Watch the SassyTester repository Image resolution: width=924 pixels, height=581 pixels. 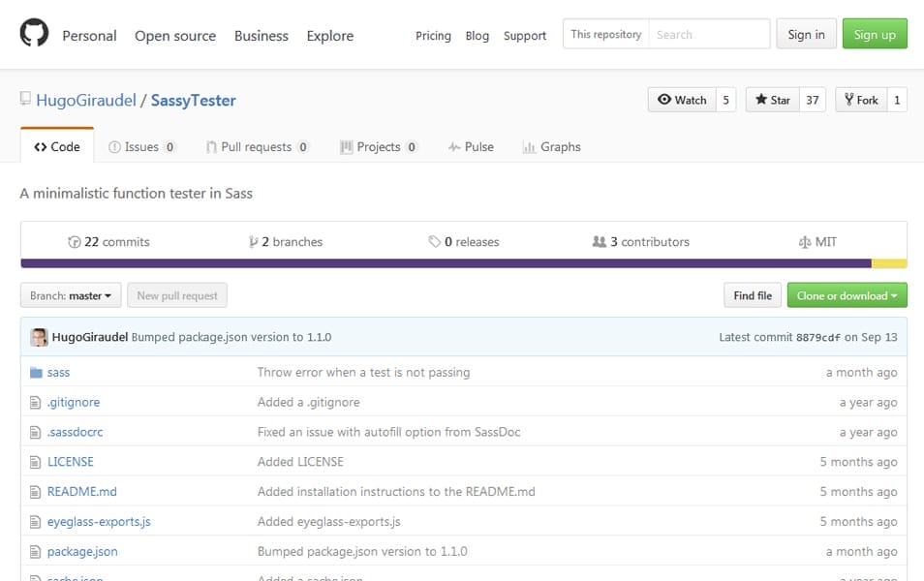click(683, 99)
